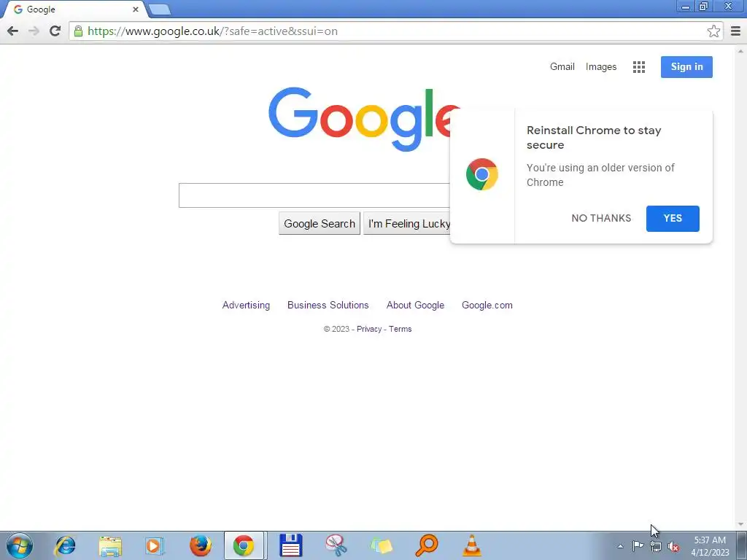Click the green padlock security icon

78,31
